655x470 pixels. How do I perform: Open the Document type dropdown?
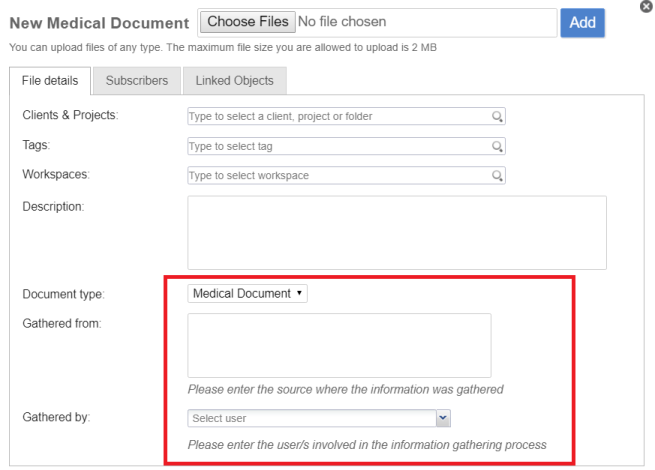pos(248,294)
